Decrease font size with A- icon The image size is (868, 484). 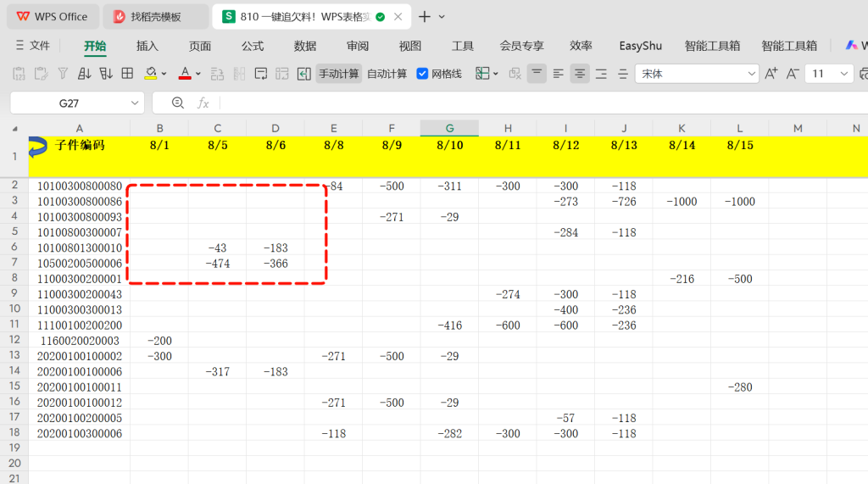(793, 74)
